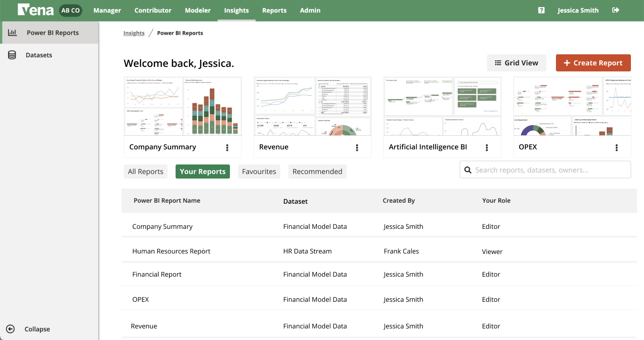
Task: Open the Artificial Intelligence BI thumbnail
Action: [442, 106]
